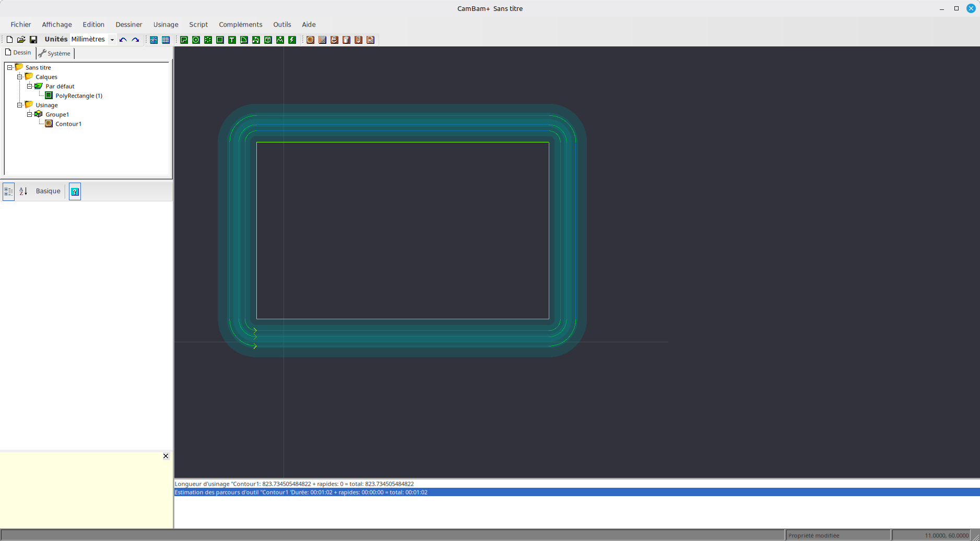Toggle grid display in toolbar
Viewport: 980px width, 541px height.
click(x=166, y=40)
